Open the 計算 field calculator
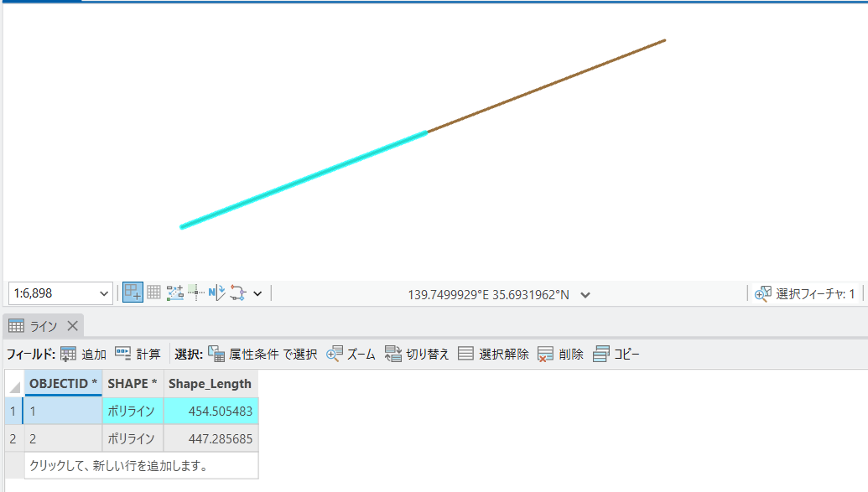Viewport: 868px width, 492px height. tap(138, 354)
